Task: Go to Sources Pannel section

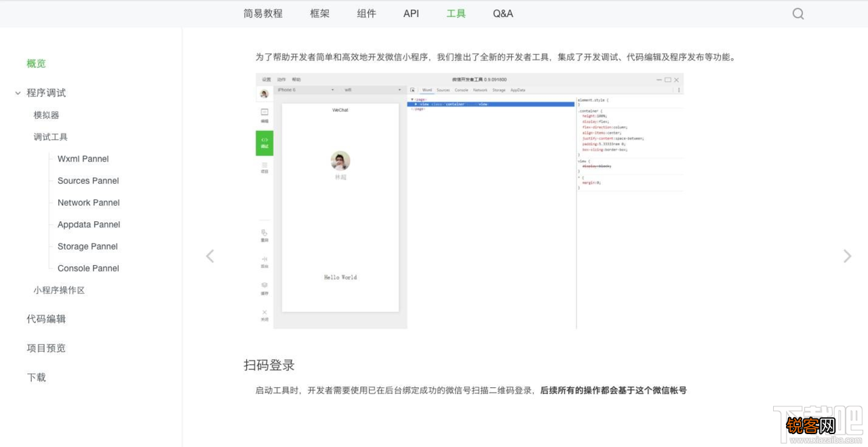Action: click(88, 180)
